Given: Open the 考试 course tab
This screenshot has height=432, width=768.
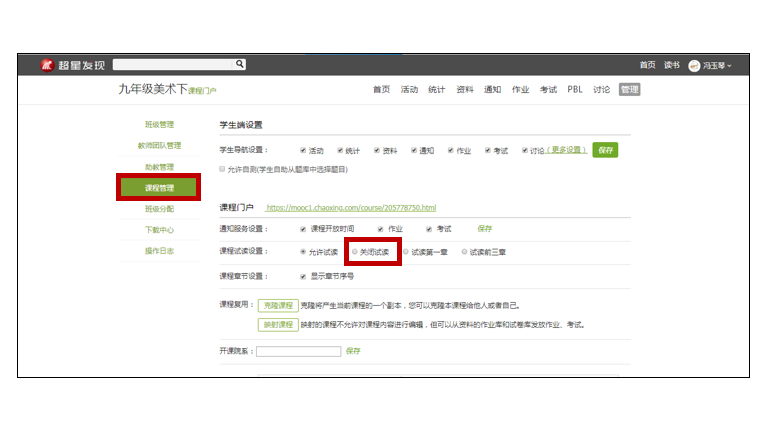Looking at the screenshot, I should pos(548,90).
